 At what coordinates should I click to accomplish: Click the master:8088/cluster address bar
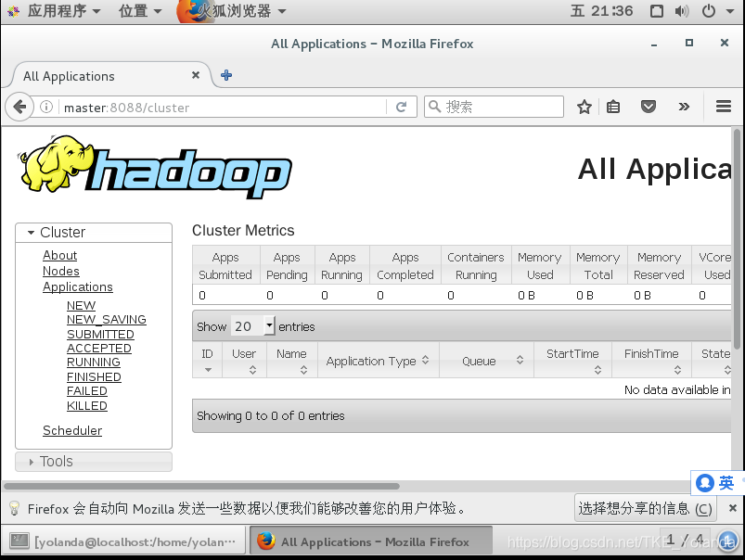tap(224, 108)
